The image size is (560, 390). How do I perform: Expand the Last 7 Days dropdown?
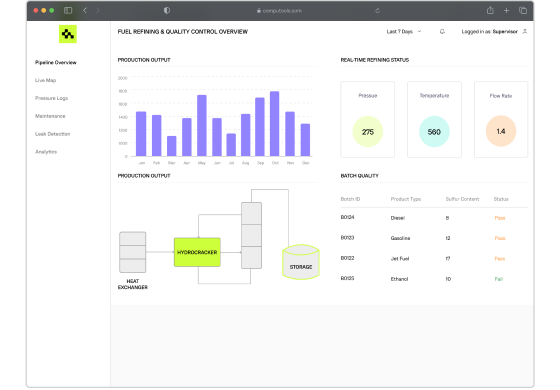tap(404, 31)
